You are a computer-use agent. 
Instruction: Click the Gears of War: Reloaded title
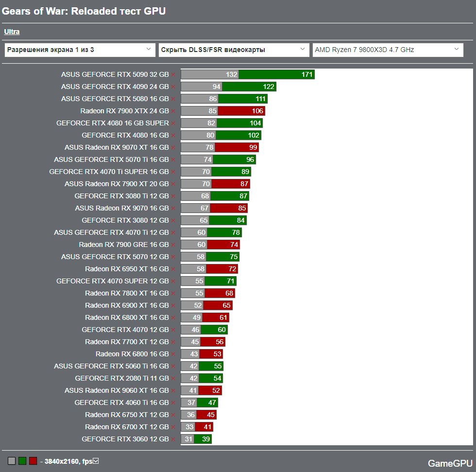(x=84, y=11)
